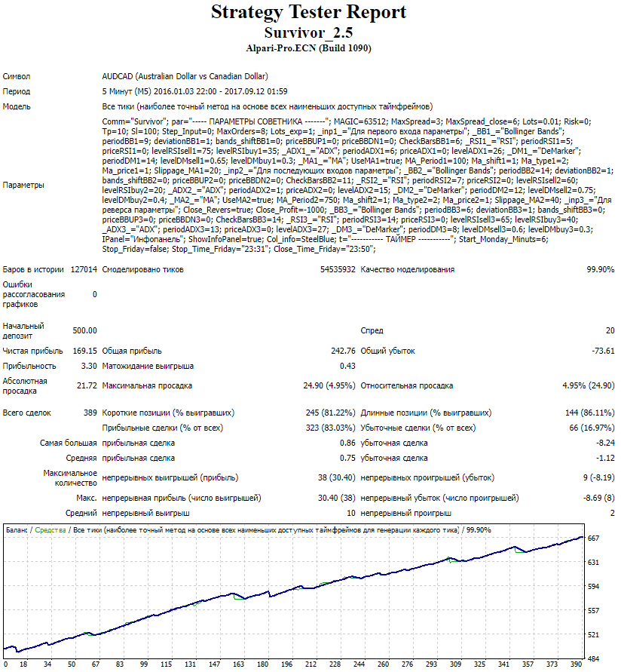The height and width of the screenshot is (672, 621).
Task: Click the Баланс legend label in chart
Action: point(17,530)
